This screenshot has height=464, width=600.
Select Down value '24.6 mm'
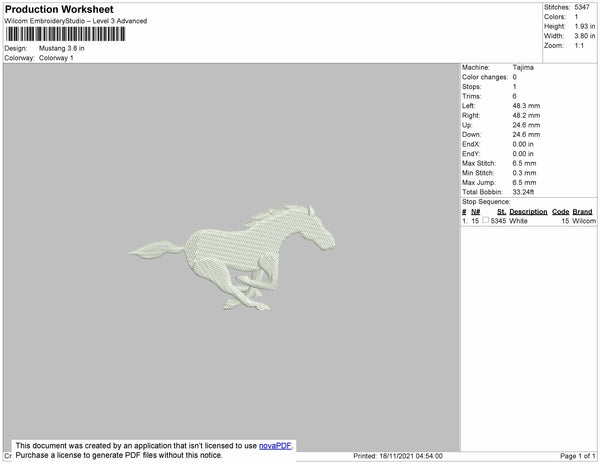point(526,135)
